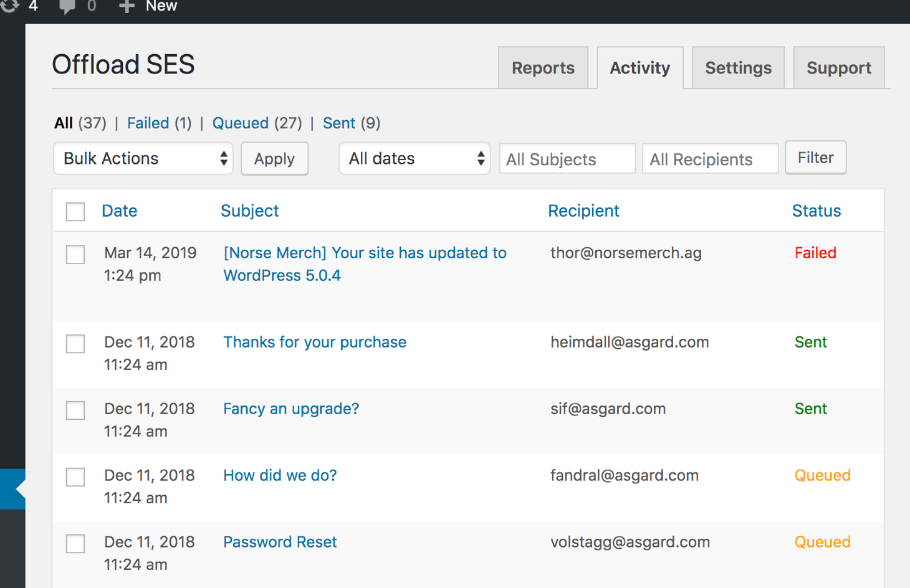Click the Apply button
Image resolution: width=910 pixels, height=588 pixels.
tap(274, 159)
